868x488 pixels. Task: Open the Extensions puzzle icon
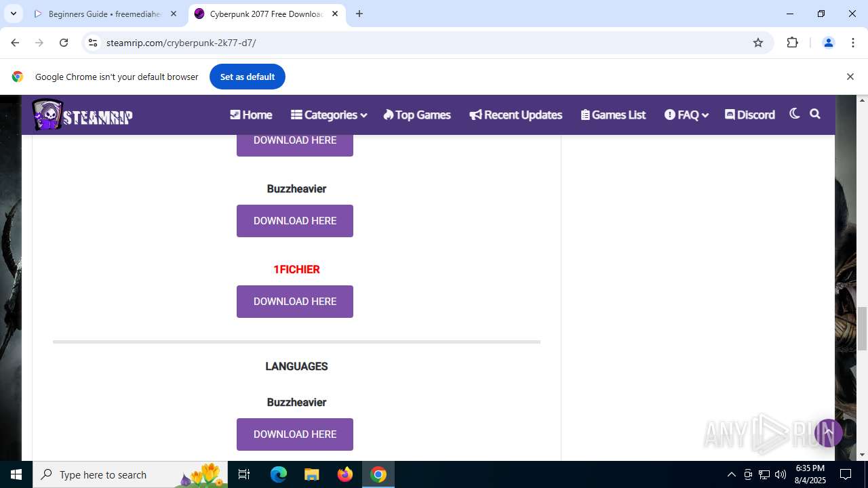coord(792,43)
